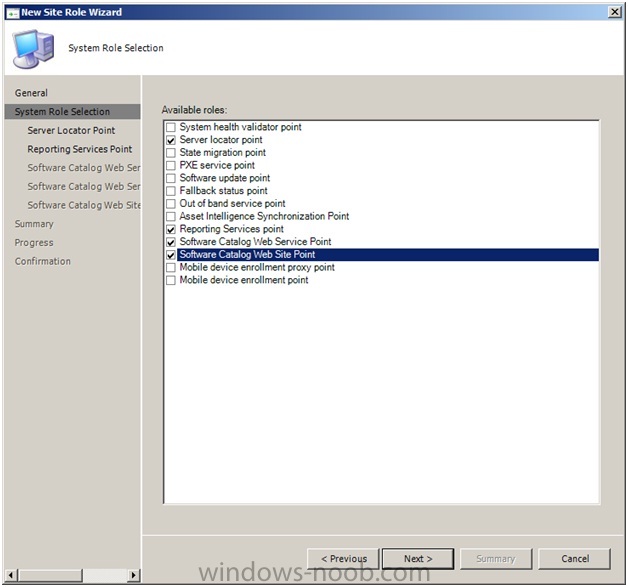Open the General wizard step
This screenshot has width=628, height=587.
click(31, 93)
